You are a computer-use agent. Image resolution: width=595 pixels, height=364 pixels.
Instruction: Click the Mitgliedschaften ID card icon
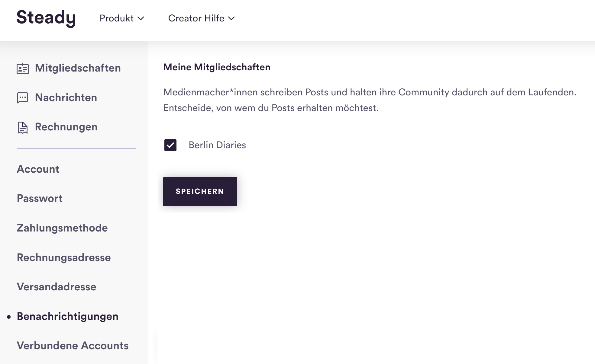(23, 69)
